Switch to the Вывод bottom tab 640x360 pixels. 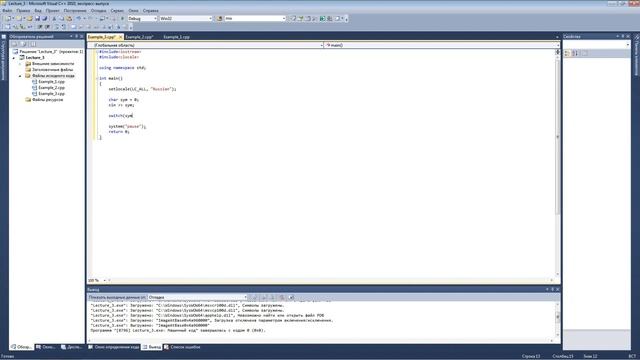(151, 347)
